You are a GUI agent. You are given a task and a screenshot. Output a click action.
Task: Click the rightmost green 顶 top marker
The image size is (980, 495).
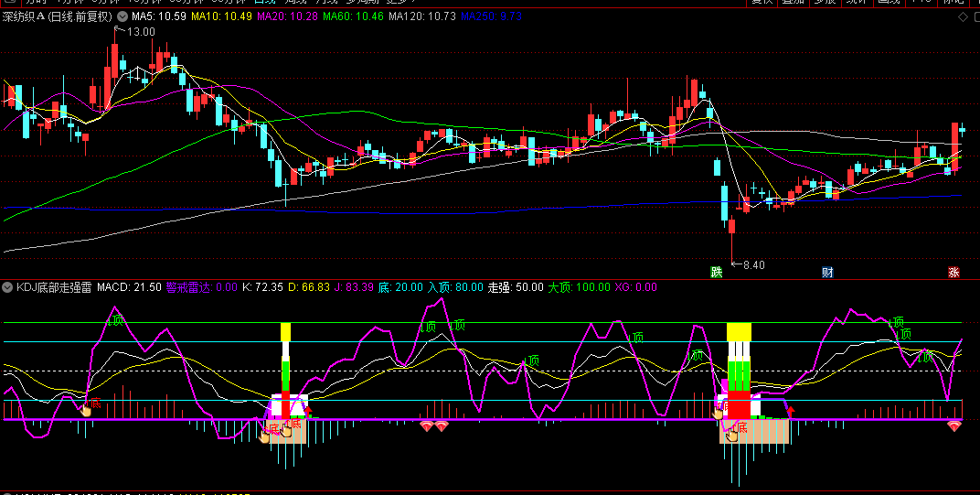click(x=926, y=357)
